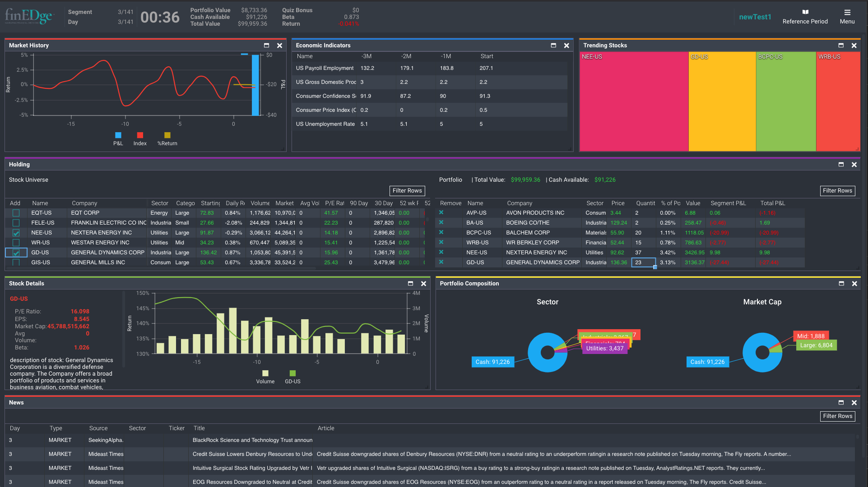Remove WRB-US from the portfolio with X icon
The height and width of the screenshot is (487, 868).
tap(441, 242)
